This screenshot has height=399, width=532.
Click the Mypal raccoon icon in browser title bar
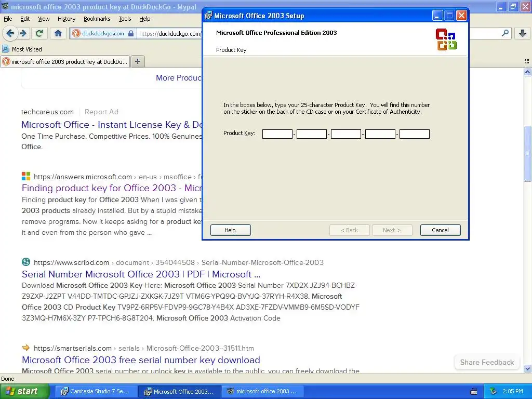(x=5, y=6)
